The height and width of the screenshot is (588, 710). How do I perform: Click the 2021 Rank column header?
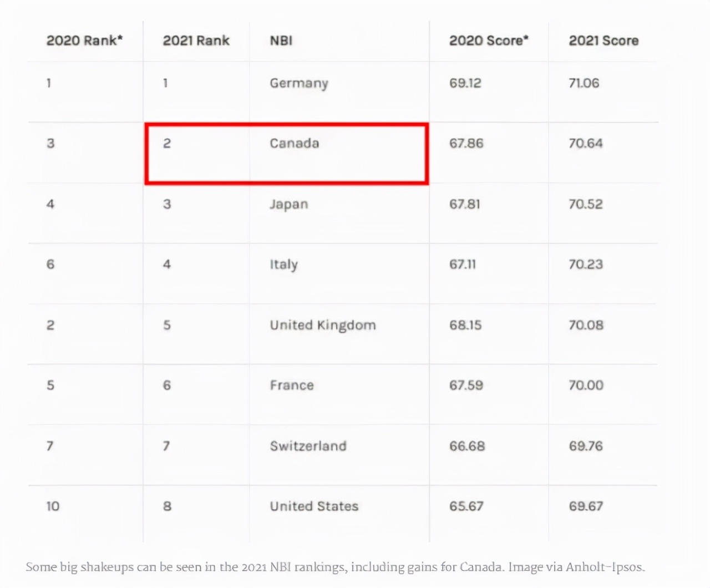(196, 40)
